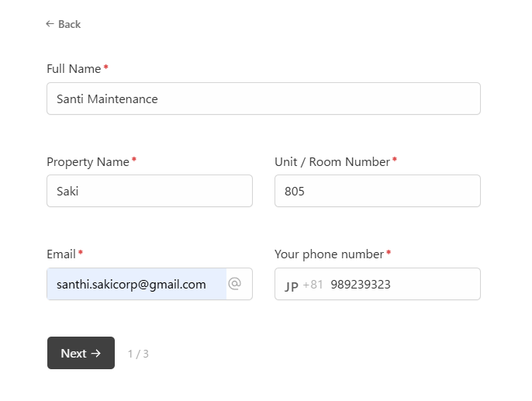The image size is (532, 401).
Task: Click the right arrow icon inside Next
Action: click(96, 354)
